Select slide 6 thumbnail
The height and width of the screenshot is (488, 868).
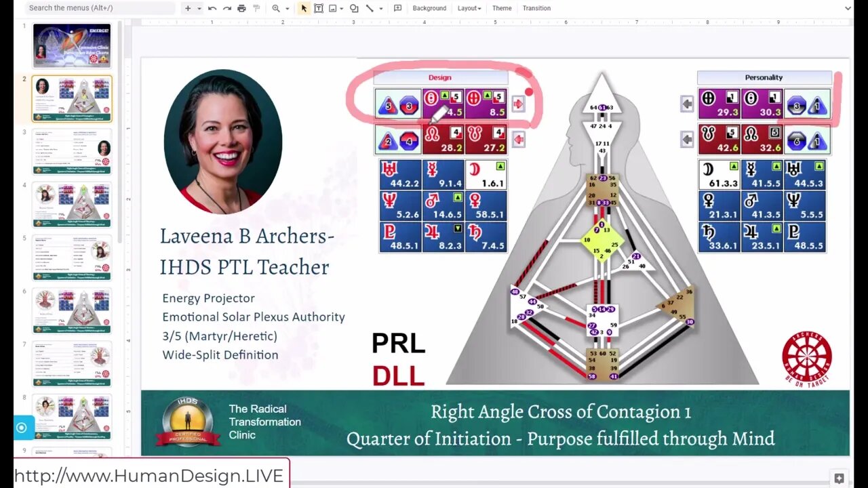(x=72, y=311)
